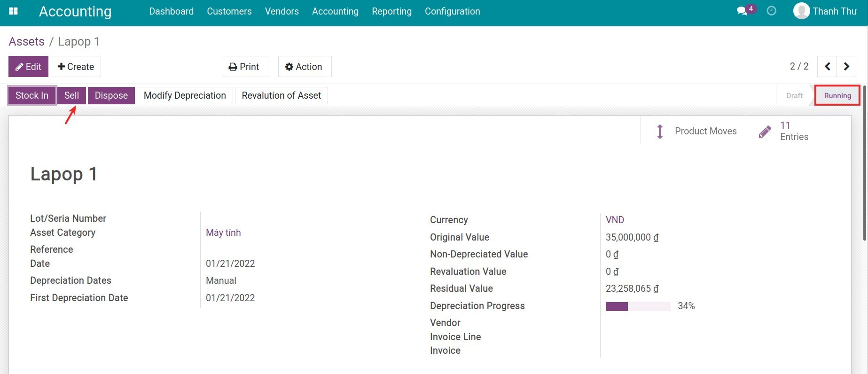Open the Máy tính asset category link
Viewport: 868px width, 374px height.
tap(223, 233)
